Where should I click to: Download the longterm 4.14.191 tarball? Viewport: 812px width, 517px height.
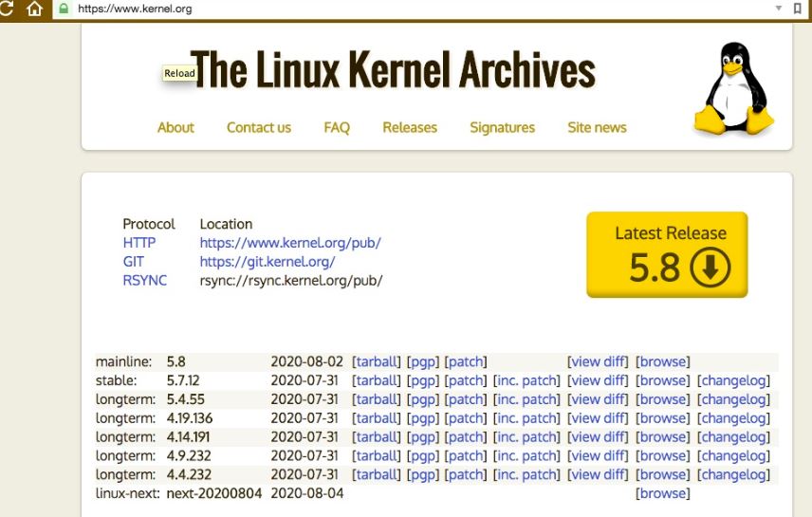tap(377, 437)
